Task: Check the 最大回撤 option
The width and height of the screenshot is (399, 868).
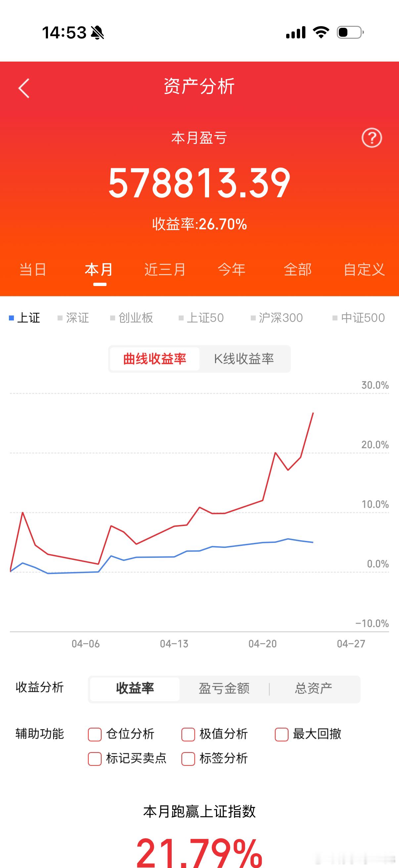Action: 281,734
